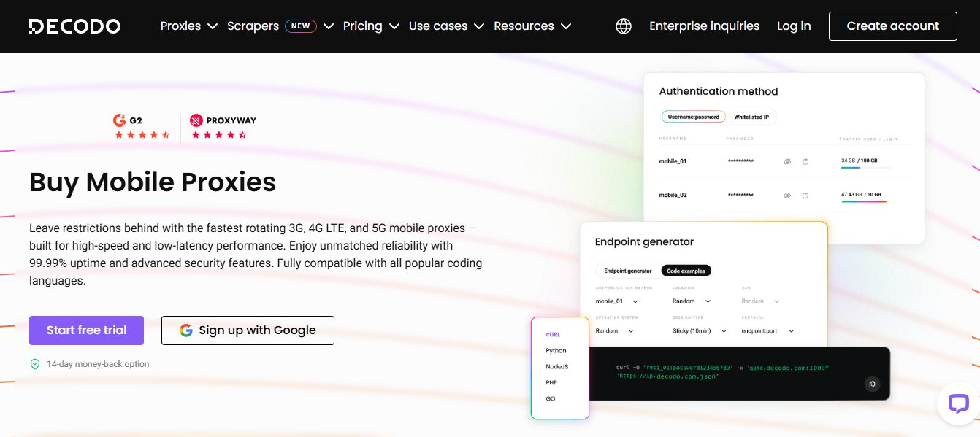Click the star rating under G2
This screenshot has width=980, height=437.
point(142,135)
